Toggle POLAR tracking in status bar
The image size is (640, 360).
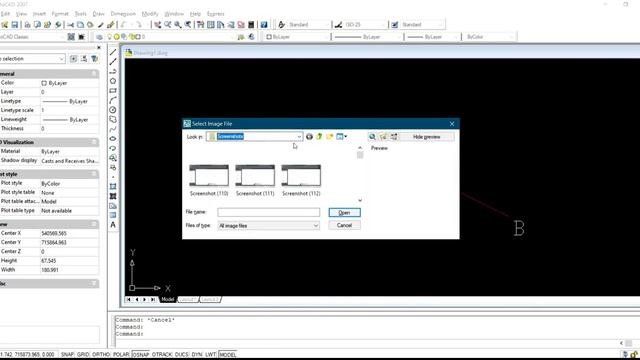pyautogui.click(x=121, y=354)
